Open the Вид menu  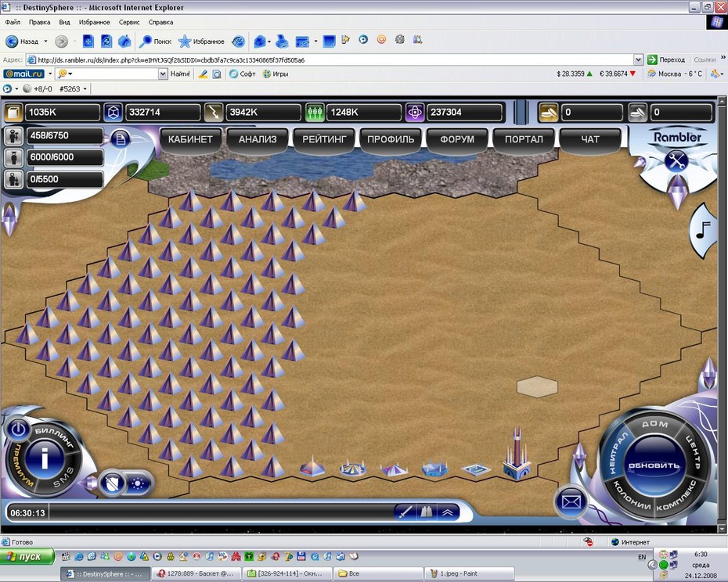click(64, 22)
